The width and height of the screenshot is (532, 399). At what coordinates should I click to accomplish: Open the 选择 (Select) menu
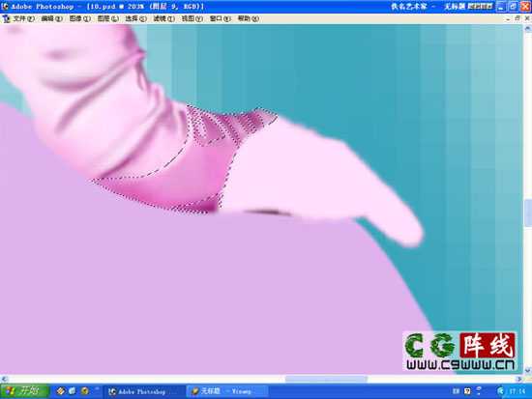coord(135,19)
